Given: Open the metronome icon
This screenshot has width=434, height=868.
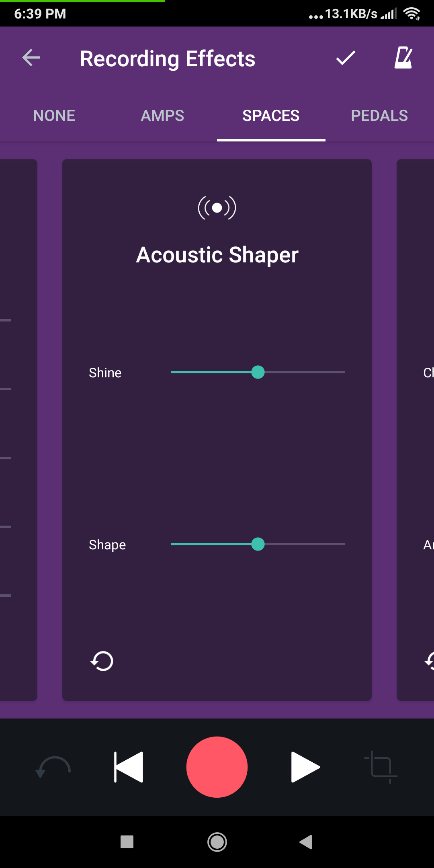Looking at the screenshot, I should [x=403, y=58].
